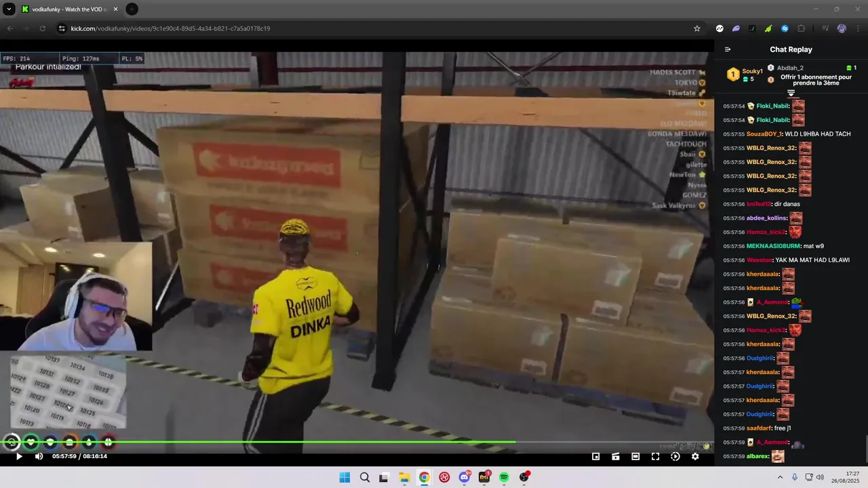Switch to Discord in the taskbar
The width and height of the screenshot is (868, 488).
(465, 477)
